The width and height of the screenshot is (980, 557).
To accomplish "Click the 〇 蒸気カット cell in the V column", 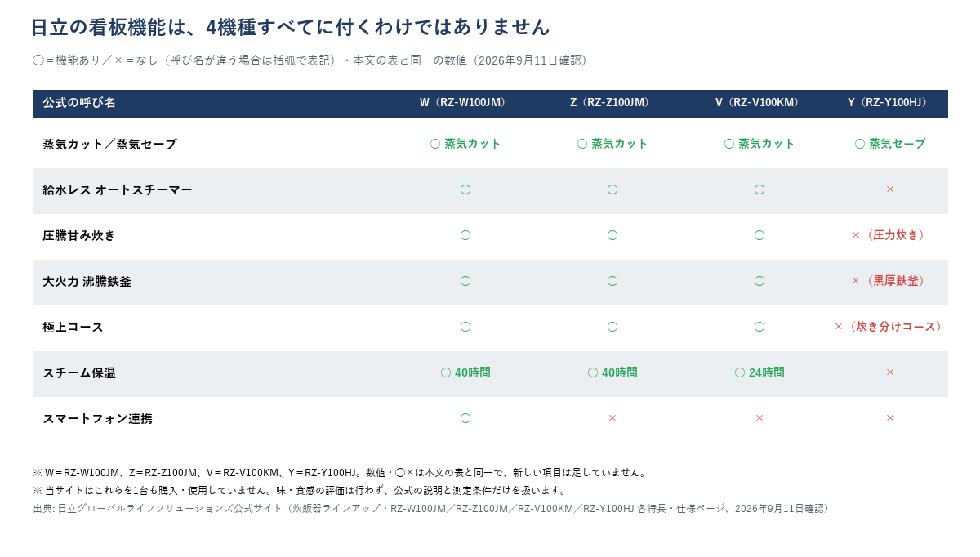I will tap(759, 144).
